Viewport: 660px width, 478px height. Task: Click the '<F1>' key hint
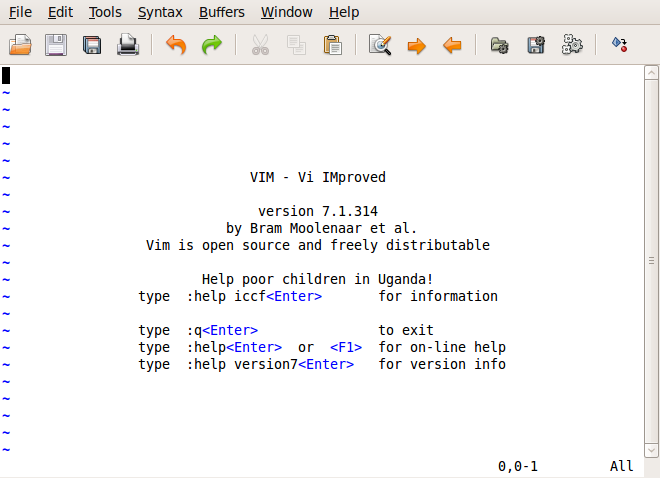346,347
